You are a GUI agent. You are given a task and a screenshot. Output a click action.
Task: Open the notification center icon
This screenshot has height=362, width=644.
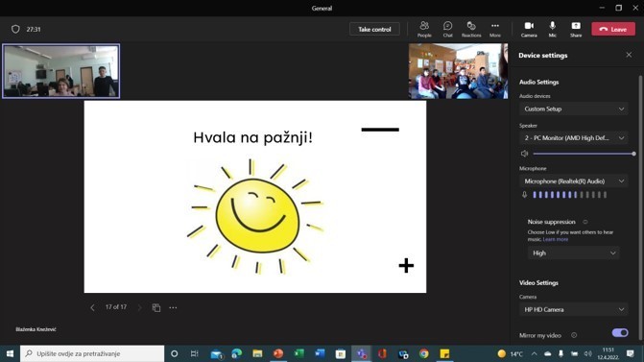click(631, 353)
